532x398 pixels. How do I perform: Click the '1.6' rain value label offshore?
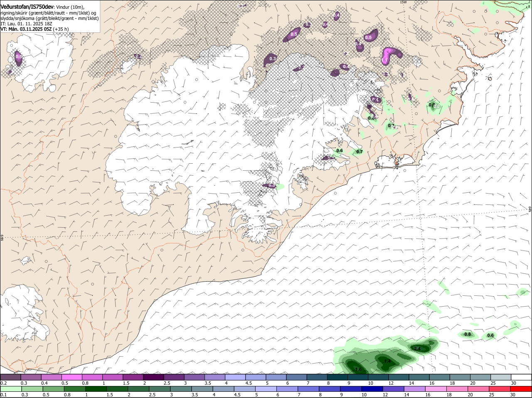coord(358,369)
